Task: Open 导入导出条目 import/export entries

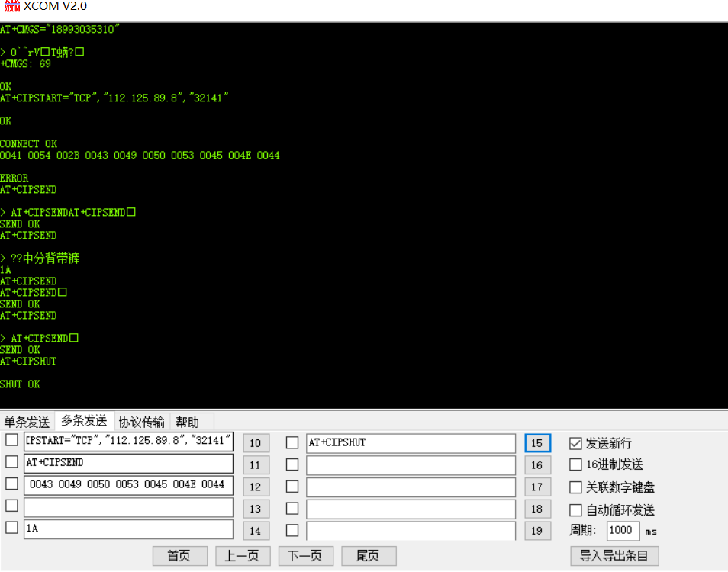Action: pyautogui.click(x=614, y=556)
